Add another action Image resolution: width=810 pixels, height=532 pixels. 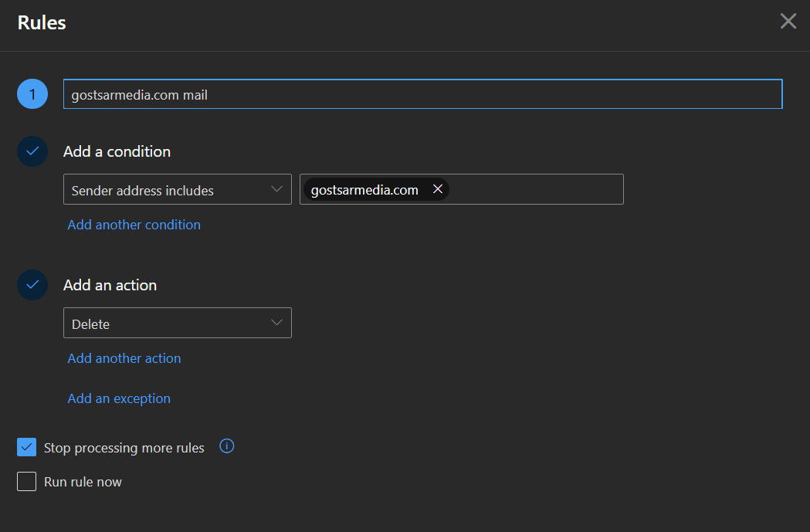[124, 358]
